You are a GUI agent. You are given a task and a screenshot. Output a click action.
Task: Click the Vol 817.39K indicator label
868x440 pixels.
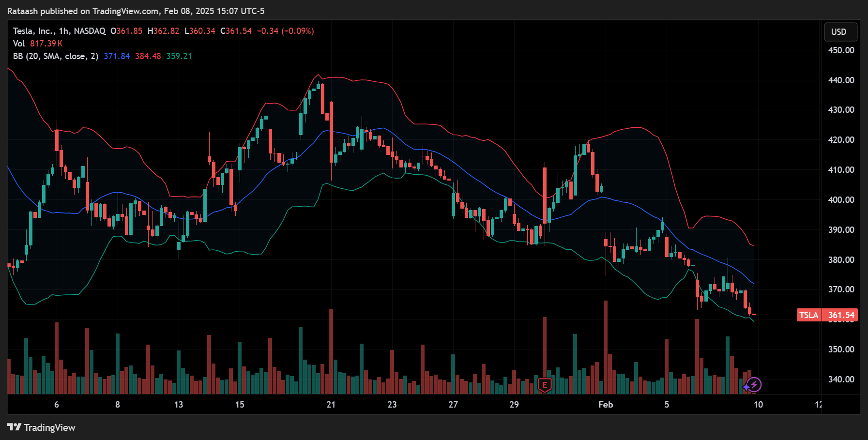coord(38,44)
